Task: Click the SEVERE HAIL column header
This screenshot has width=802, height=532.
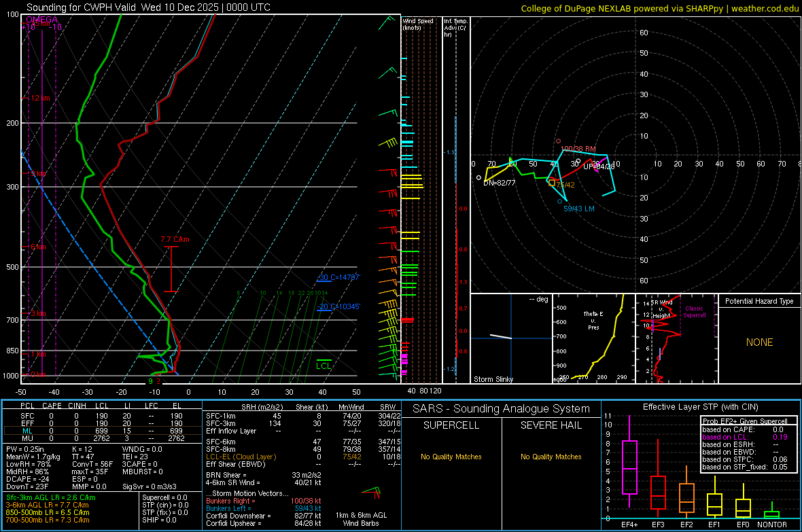Action: point(551,425)
